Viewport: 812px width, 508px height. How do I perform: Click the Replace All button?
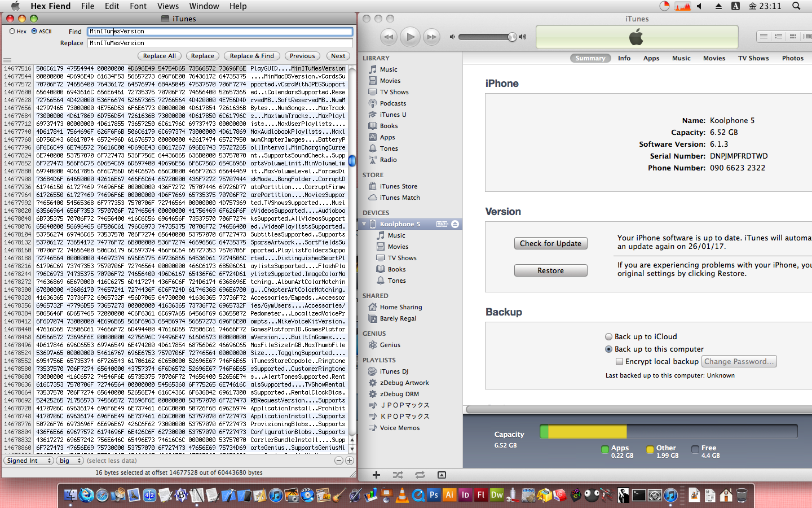click(x=159, y=56)
